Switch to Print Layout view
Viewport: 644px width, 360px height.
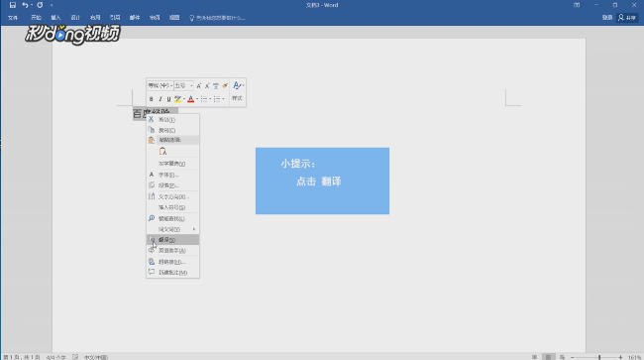[548, 357]
